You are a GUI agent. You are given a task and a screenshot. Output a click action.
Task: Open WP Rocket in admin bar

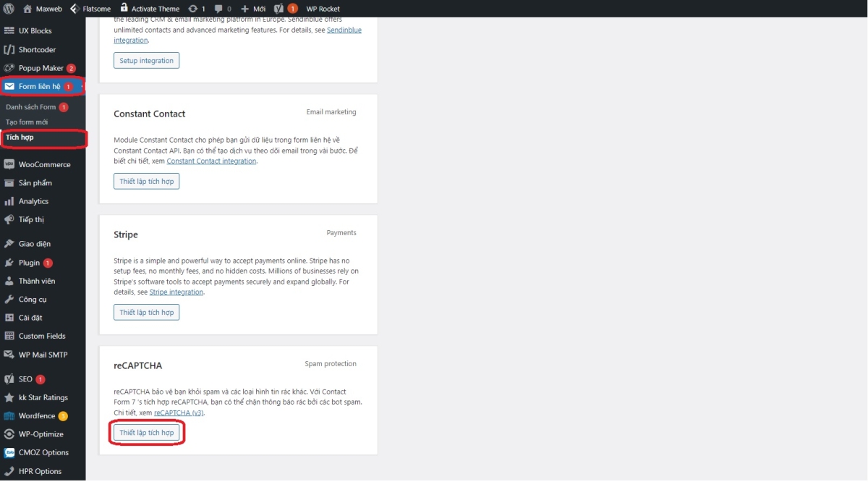[323, 9]
